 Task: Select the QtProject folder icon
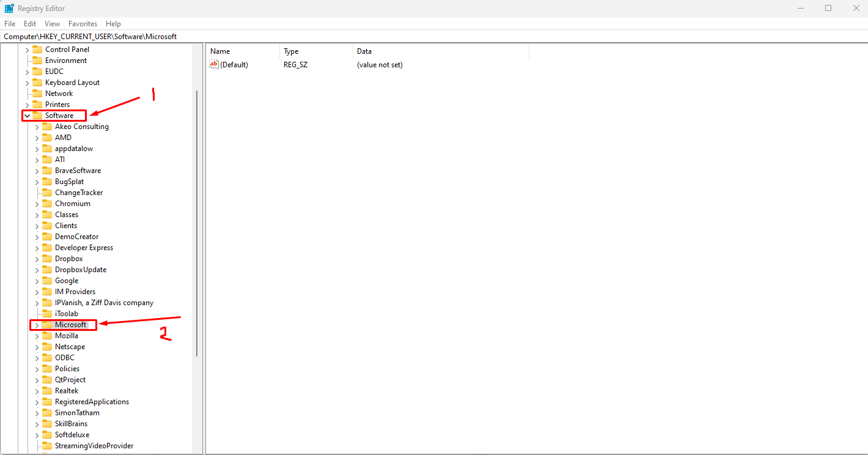click(47, 380)
